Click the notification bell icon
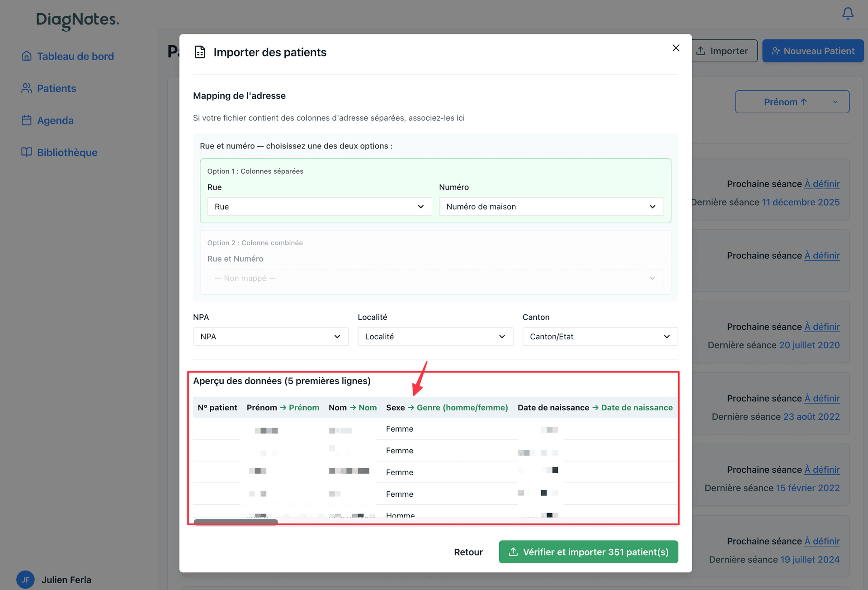 (x=847, y=14)
